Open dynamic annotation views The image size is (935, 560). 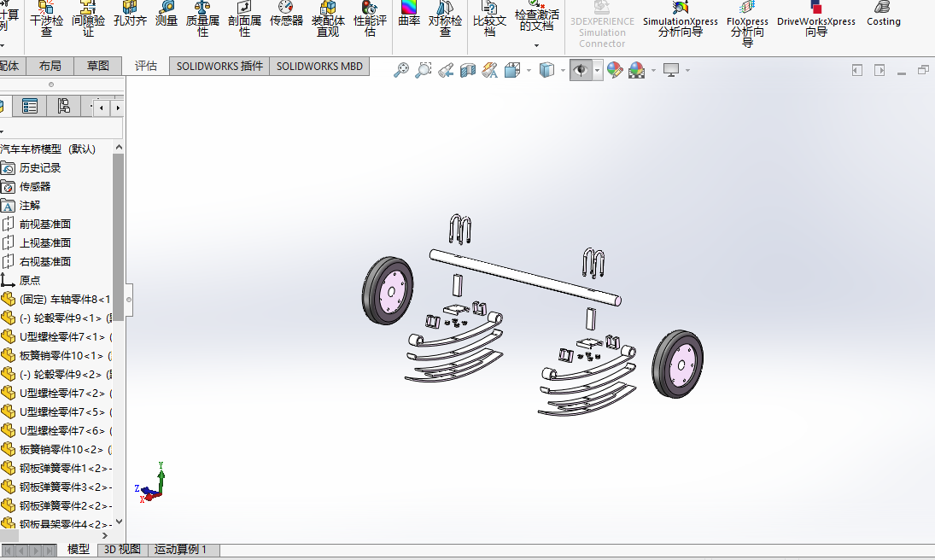(x=489, y=70)
